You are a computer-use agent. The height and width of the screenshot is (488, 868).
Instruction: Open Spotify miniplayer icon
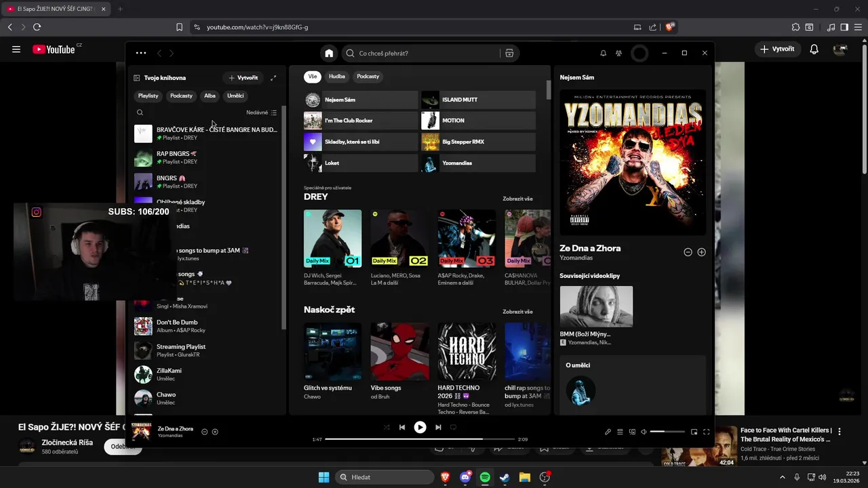[694, 432]
